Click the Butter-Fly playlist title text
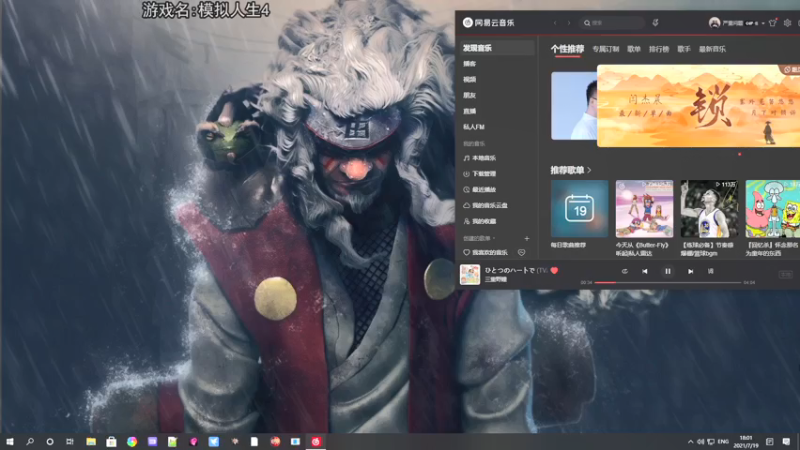 click(x=642, y=249)
